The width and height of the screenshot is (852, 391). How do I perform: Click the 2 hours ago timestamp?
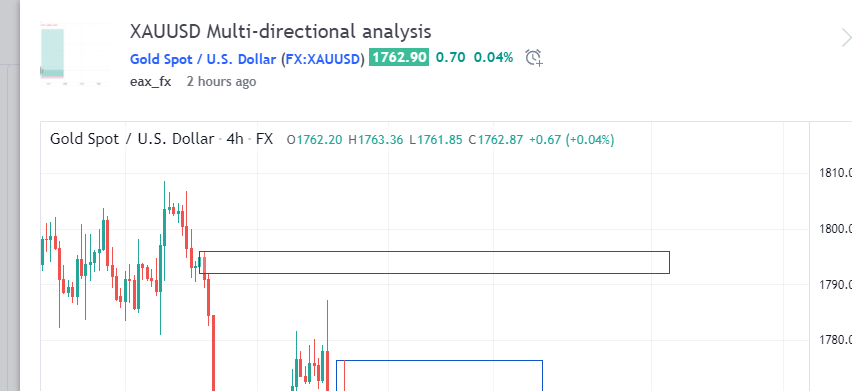pyautogui.click(x=221, y=81)
